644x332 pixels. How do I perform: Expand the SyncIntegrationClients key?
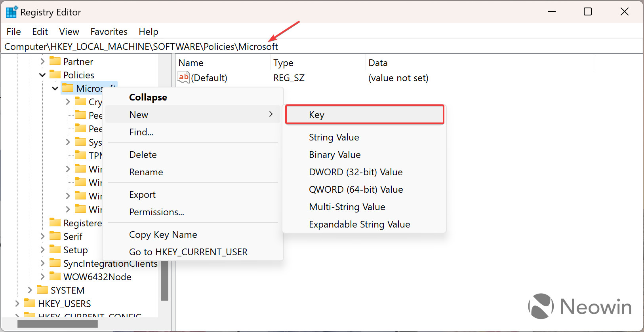[42, 263]
